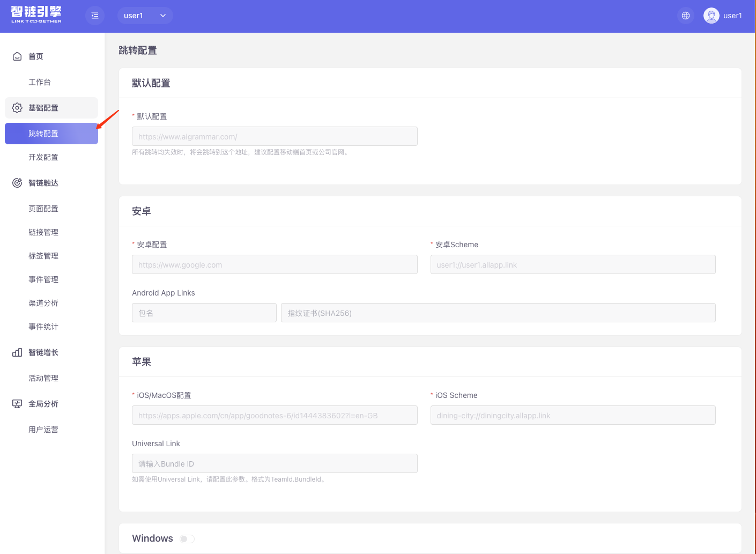Click the bar chart icon beside 智链增长

pos(17,352)
